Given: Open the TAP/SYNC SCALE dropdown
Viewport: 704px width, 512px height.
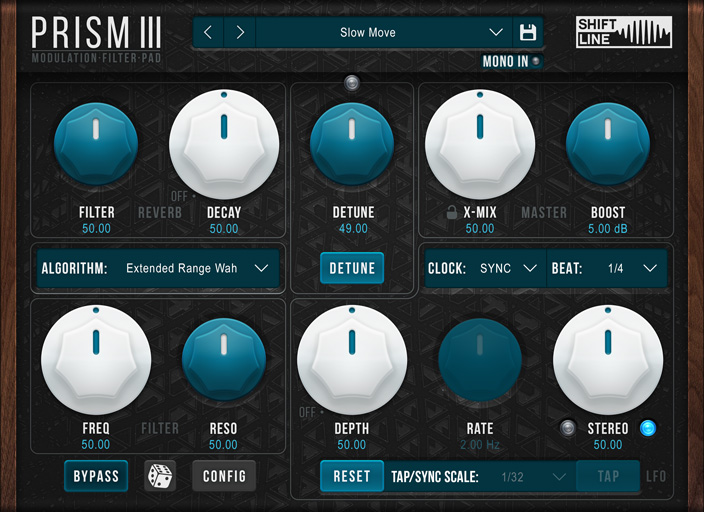Looking at the screenshot, I should coord(480,476).
